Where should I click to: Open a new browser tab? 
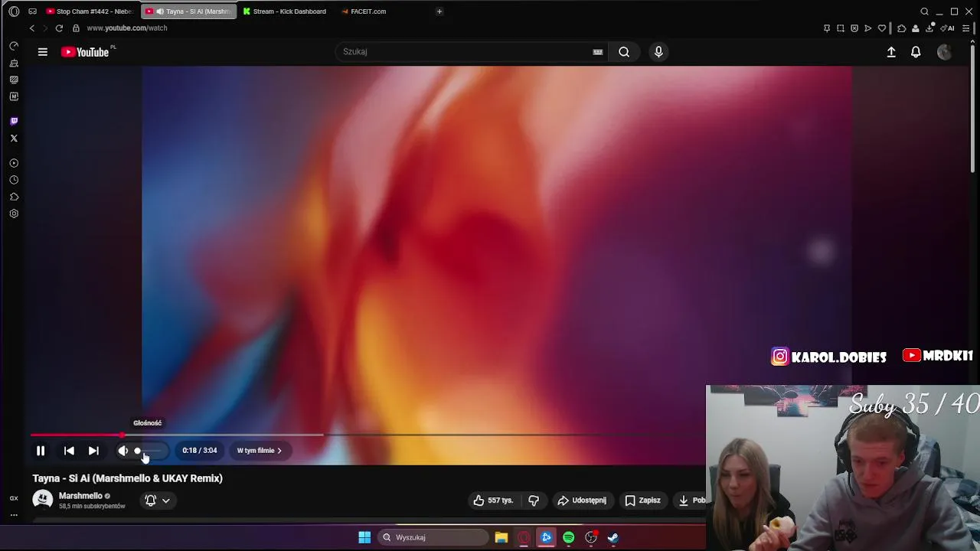pos(439,11)
